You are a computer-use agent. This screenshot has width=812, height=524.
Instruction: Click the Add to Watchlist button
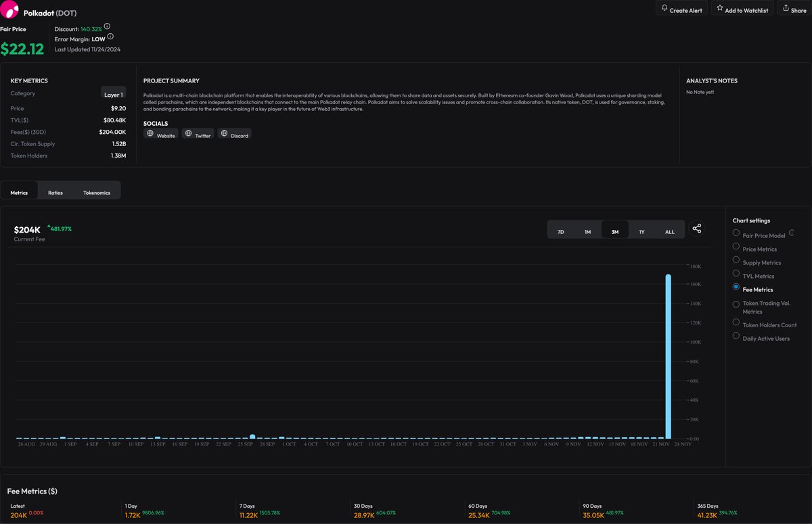pyautogui.click(x=742, y=8)
